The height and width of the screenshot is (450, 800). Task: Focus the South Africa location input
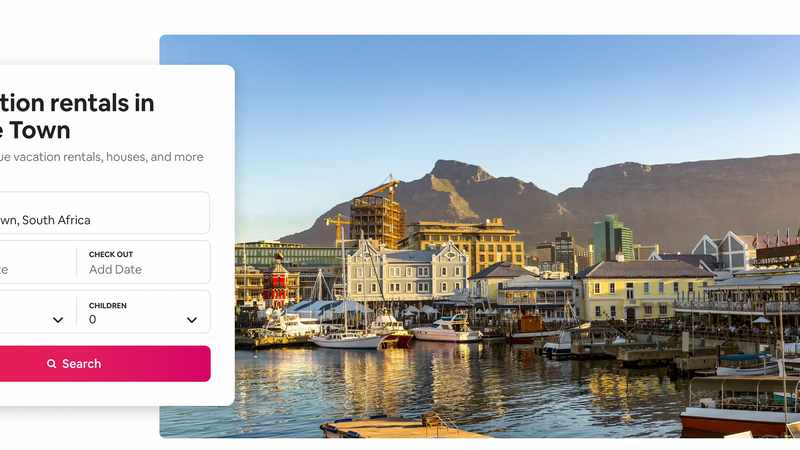[x=100, y=220]
